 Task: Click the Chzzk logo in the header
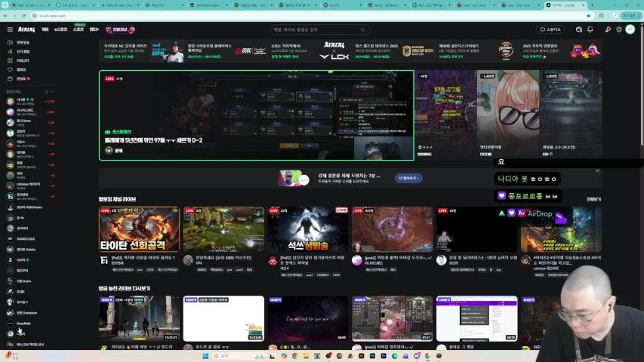26,29
